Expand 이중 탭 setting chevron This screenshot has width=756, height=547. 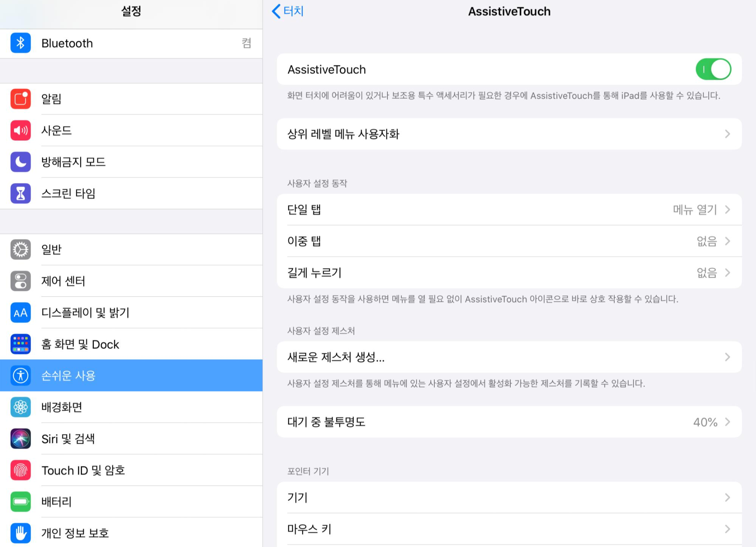point(727,241)
